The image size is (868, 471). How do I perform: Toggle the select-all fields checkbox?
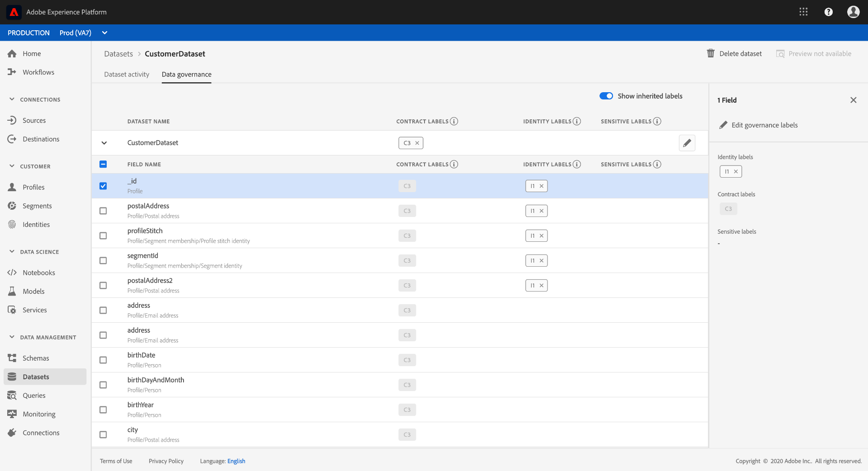(x=103, y=165)
